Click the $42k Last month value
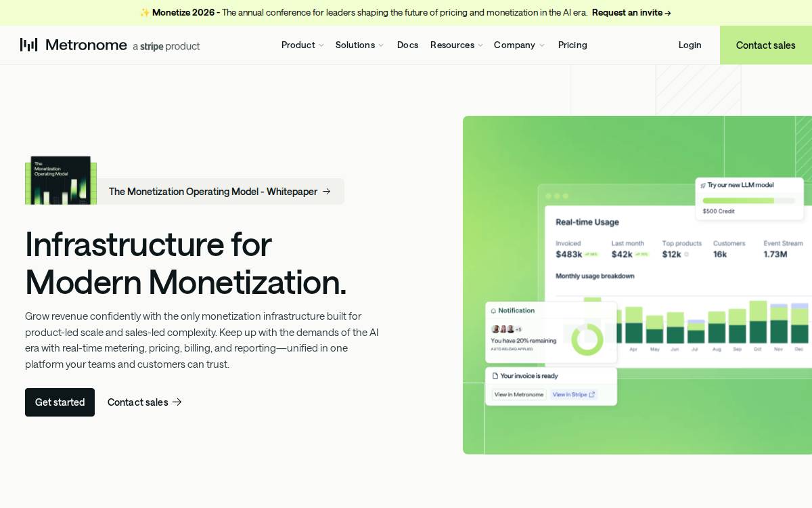This screenshot has width=812, height=508. 622,255
